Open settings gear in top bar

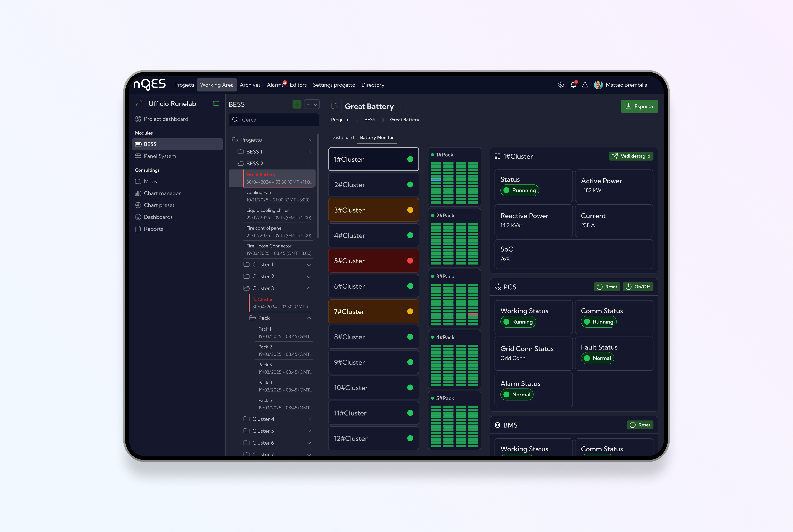pos(561,85)
